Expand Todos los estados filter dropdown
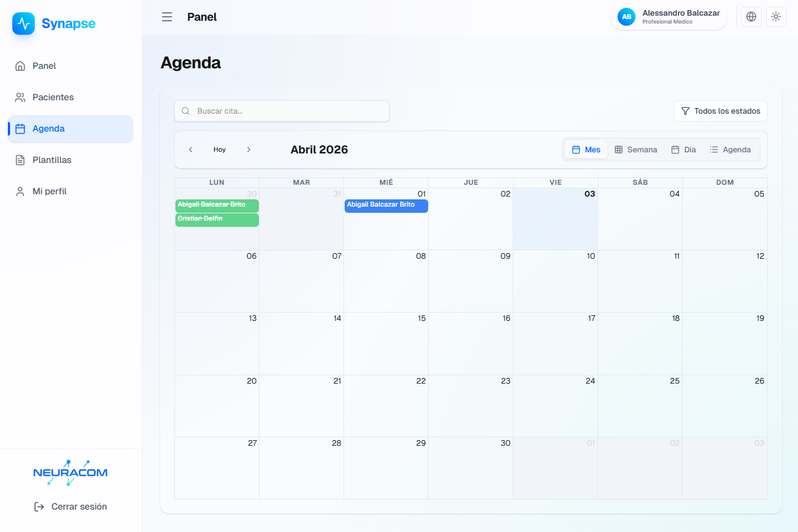The image size is (798, 532). tap(720, 111)
